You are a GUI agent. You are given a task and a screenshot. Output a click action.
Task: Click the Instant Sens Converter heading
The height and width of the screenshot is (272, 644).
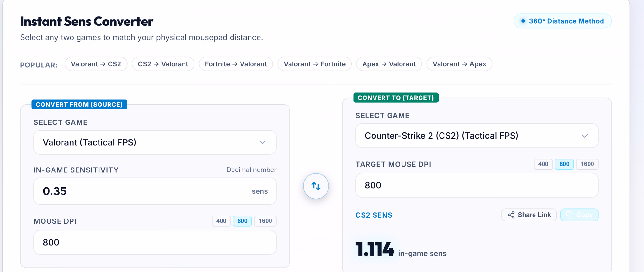point(87,22)
